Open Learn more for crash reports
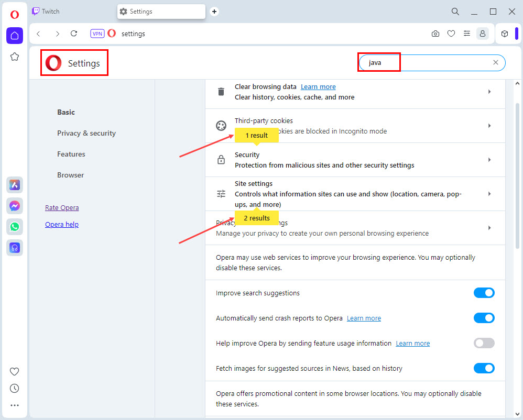 (364, 318)
